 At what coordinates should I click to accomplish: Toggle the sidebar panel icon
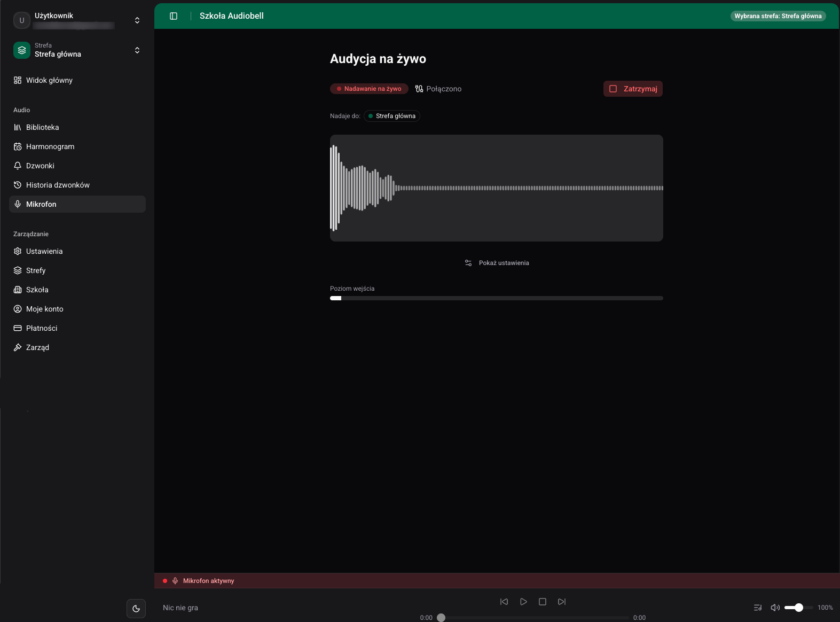[174, 16]
